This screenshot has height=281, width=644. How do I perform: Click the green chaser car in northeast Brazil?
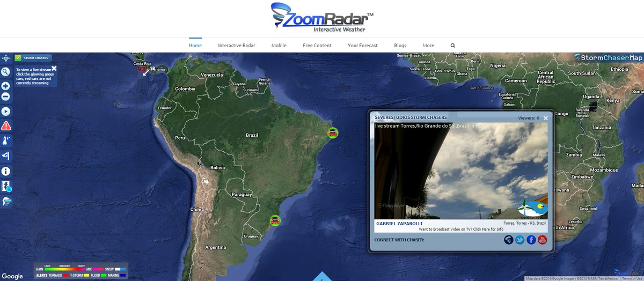333,132
